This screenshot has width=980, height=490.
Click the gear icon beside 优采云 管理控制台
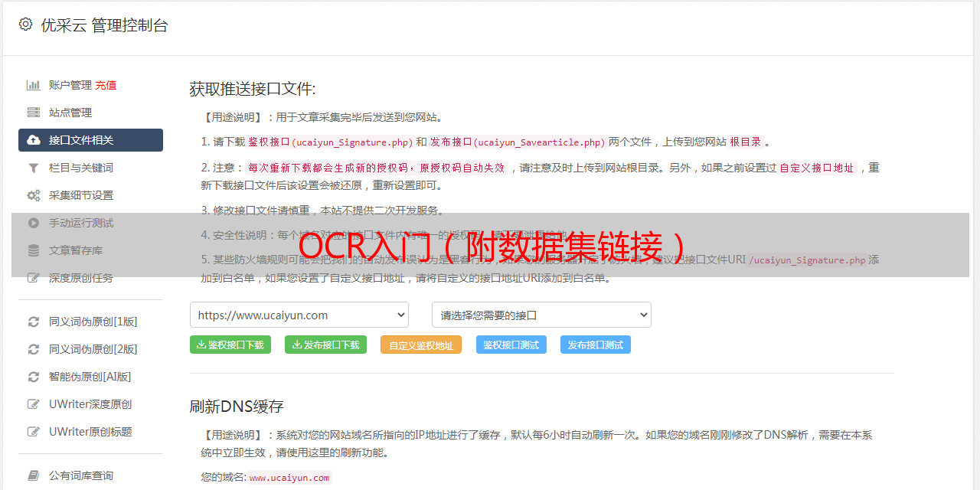(x=25, y=24)
